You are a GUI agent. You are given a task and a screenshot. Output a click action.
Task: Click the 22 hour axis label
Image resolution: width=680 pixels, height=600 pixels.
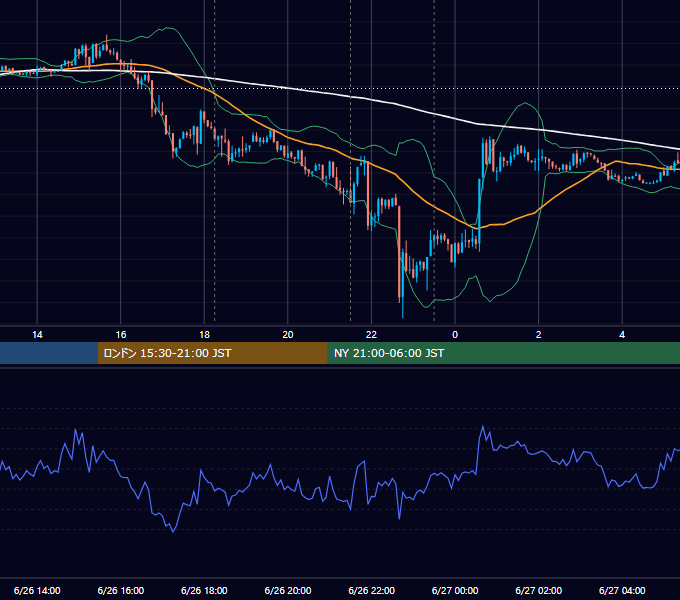[x=371, y=335]
